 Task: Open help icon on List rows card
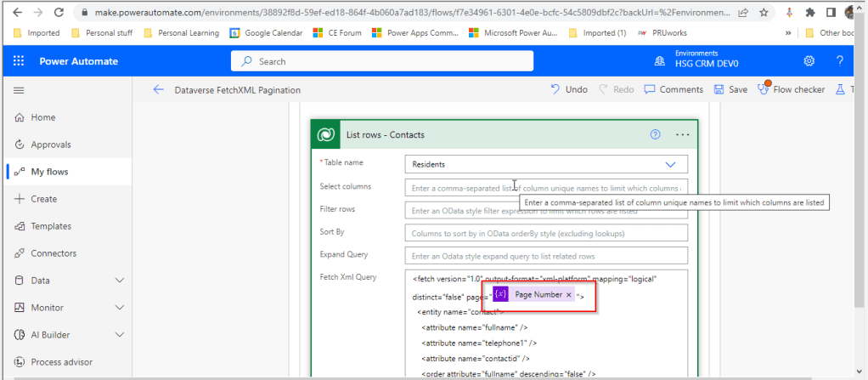(655, 134)
